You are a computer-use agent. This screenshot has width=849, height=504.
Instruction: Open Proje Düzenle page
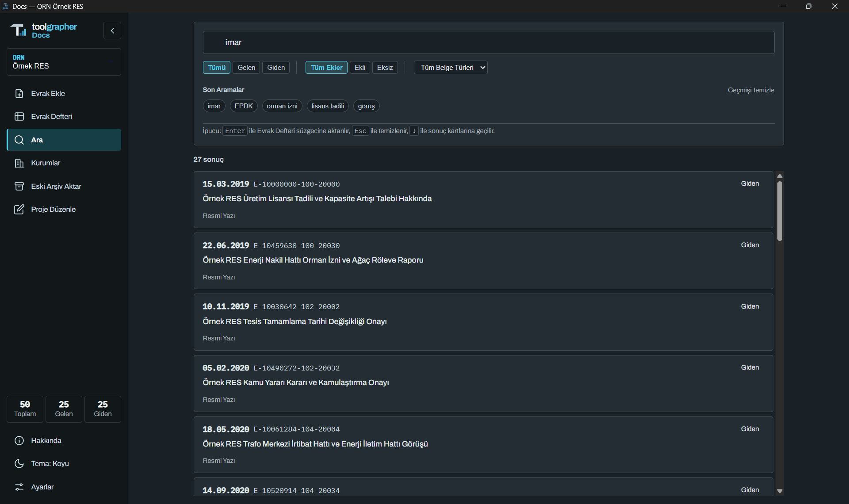64,209
